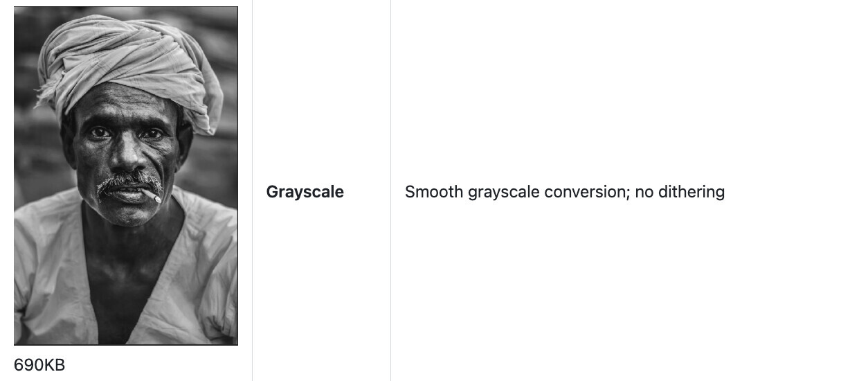The image size is (868, 381).
Task: Click the word 'dithering' in the description
Action: 691,192
